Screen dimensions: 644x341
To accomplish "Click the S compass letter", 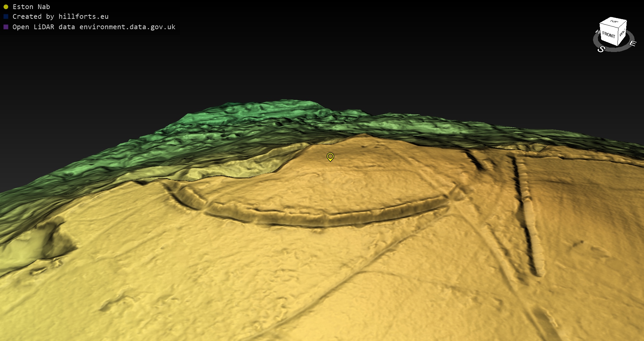I will click(x=601, y=49).
